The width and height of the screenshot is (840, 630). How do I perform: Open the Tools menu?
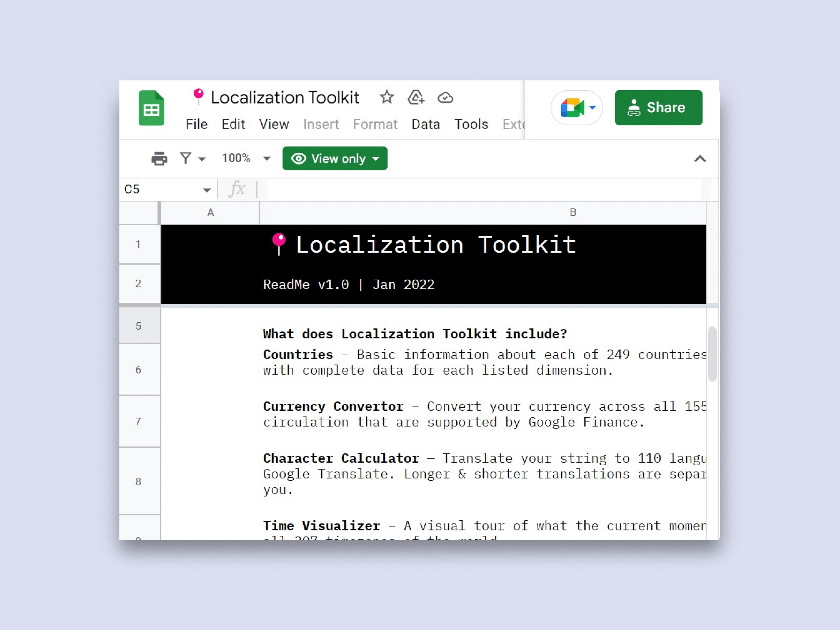(471, 124)
